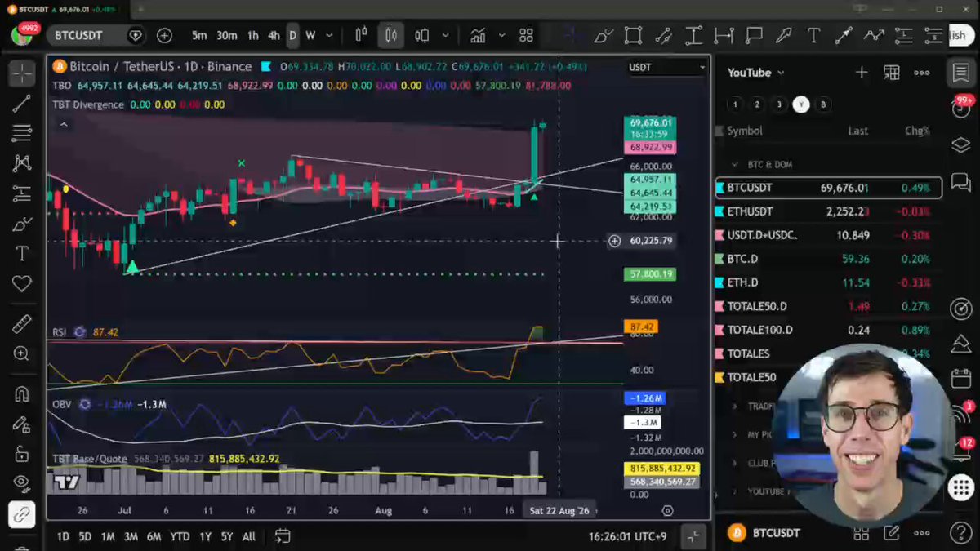Click the add symbol plus button beside BTCUSDT
This screenshot has width=980, height=551.
(x=164, y=36)
